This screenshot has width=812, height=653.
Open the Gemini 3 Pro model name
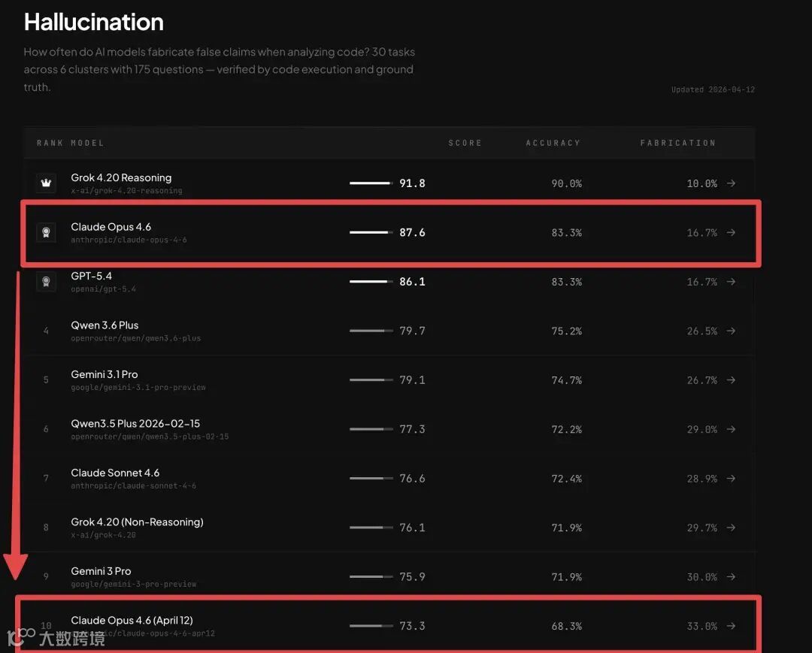click(101, 571)
